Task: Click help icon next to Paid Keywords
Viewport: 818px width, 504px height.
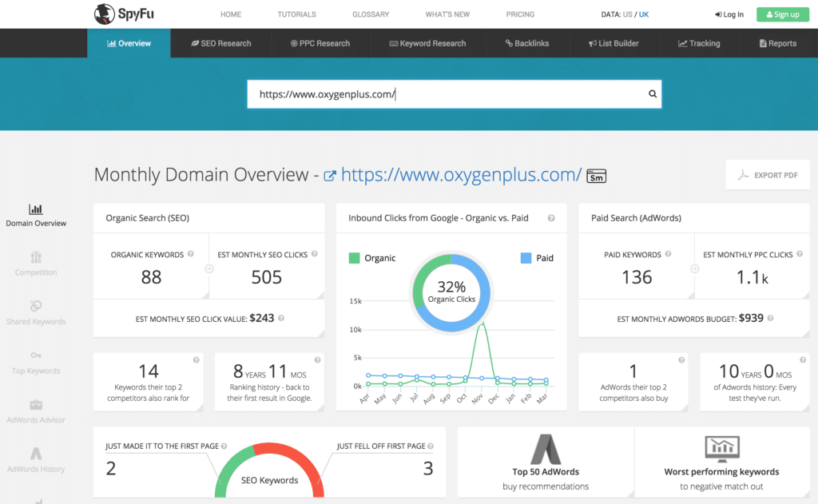Action: 668,254
